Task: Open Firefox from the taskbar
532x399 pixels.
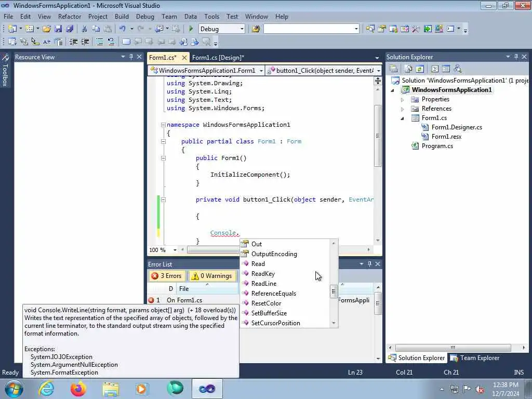Action: pos(78,389)
